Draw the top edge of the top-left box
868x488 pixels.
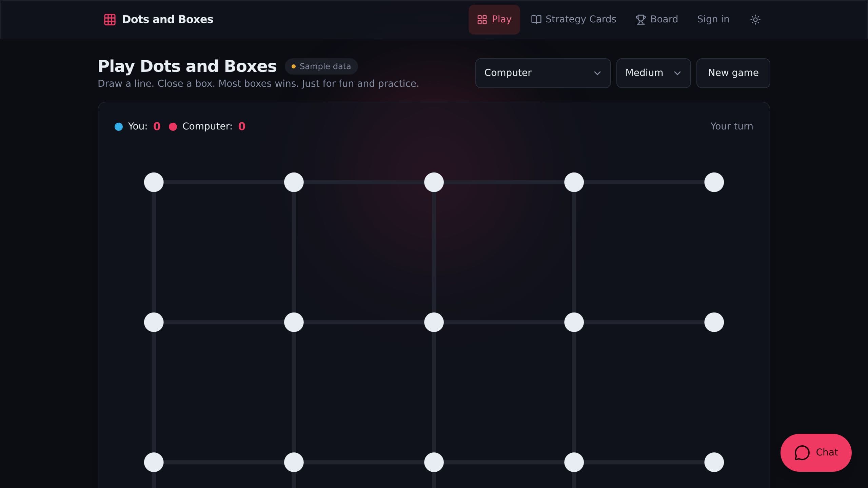point(224,182)
